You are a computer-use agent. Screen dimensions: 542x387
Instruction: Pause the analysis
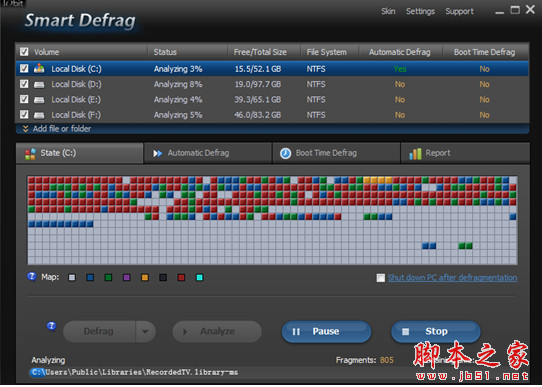(x=326, y=331)
